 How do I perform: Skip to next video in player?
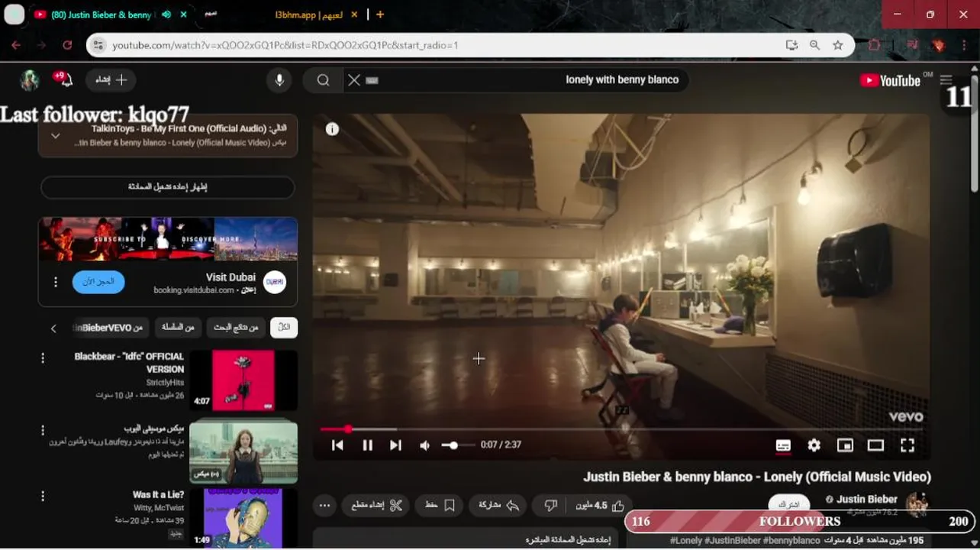click(395, 445)
